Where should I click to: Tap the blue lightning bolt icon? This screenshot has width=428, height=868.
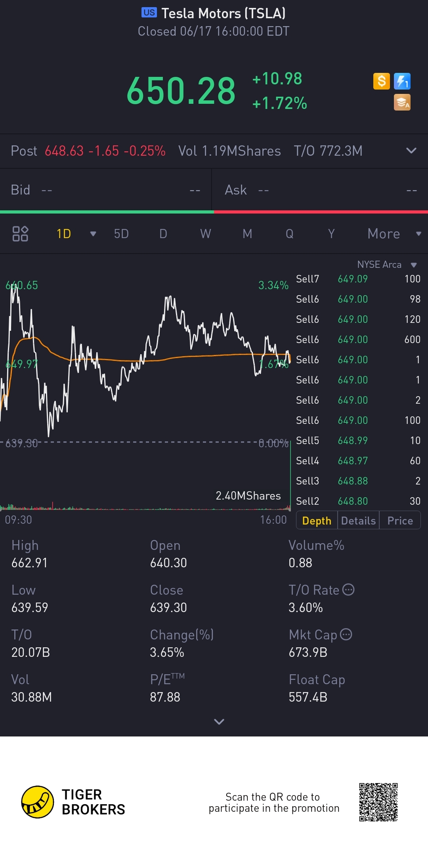[x=402, y=81]
